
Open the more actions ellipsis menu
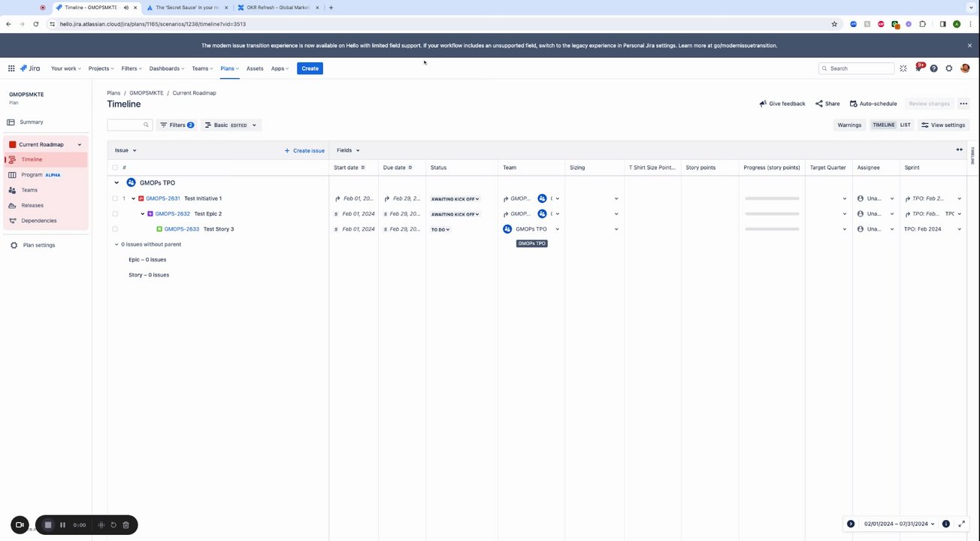click(963, 104)
